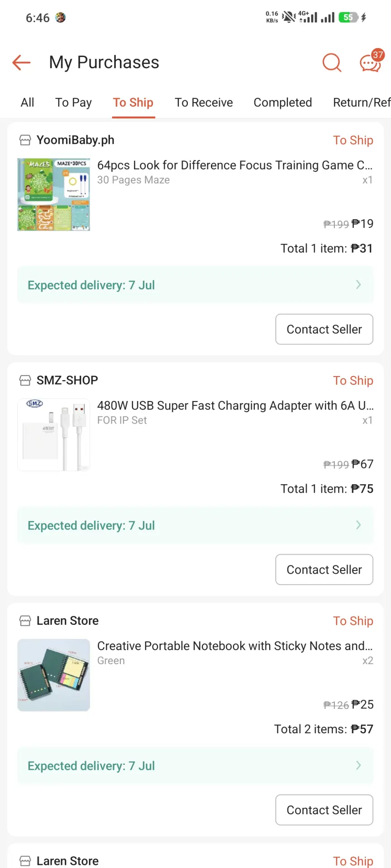Open chat messages icon with 37 badge
The width and height of the screenshot is (391, 868).
tap(371, 61)
